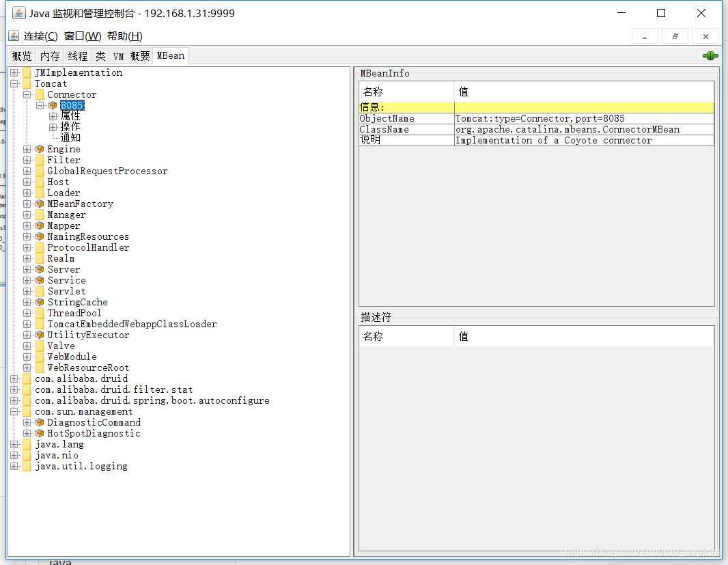The width and height of the screenshot is (728, 565).
Task: Click the Service bean icon
Action: tap(40, 280)
